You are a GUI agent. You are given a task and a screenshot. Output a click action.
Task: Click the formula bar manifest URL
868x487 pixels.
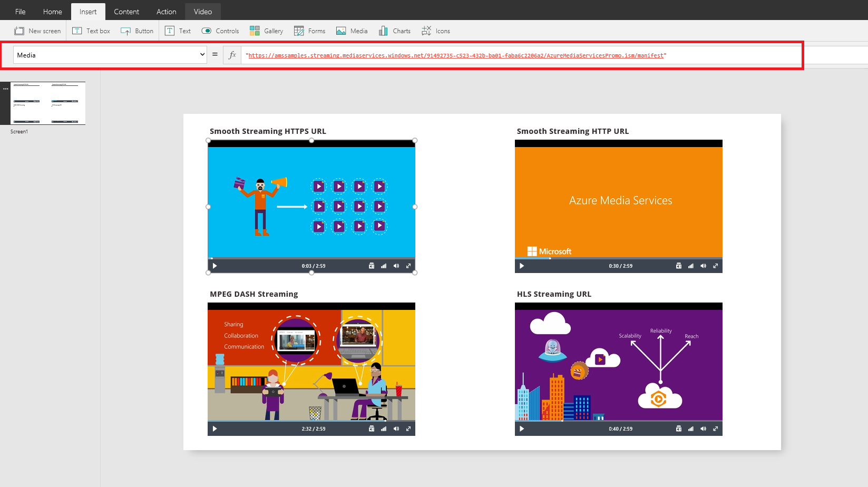(456, 55)
